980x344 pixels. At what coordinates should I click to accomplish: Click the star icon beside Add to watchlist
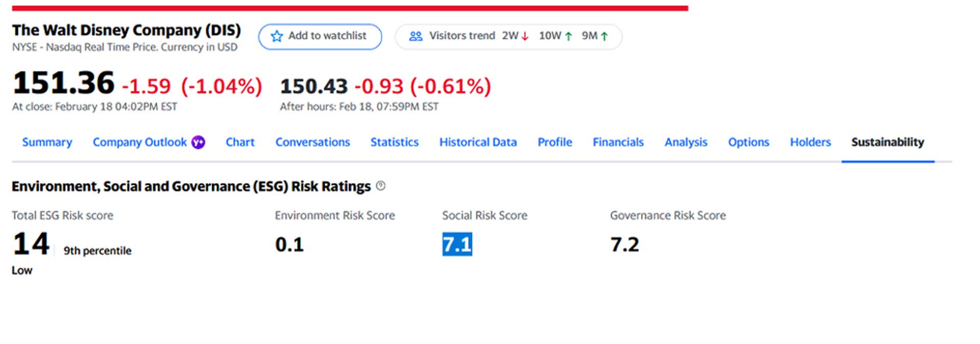pos(277,36)
